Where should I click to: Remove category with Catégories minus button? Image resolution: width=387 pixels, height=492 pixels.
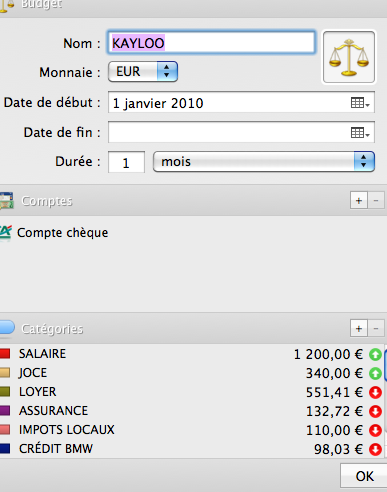(376, 328)
